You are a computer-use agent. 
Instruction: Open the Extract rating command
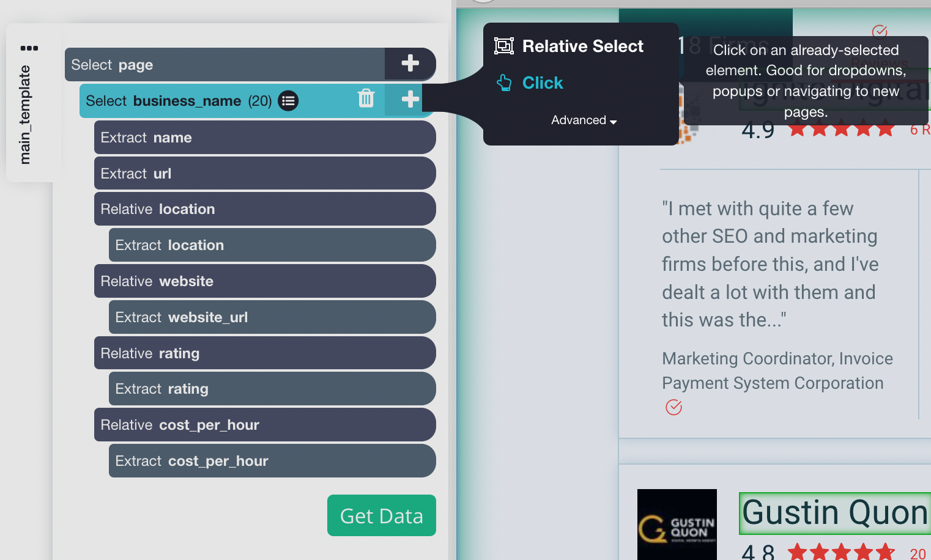272,388
